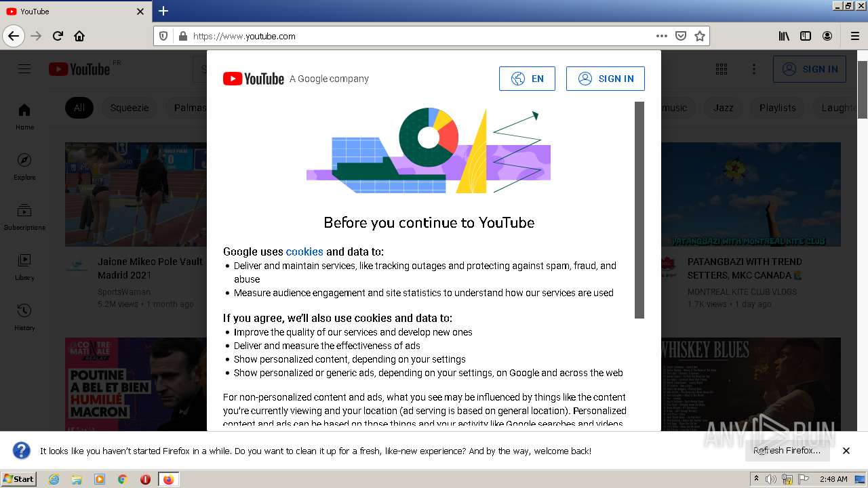Click YouTube logo in page header
Image resolution: width=868 pixels, height=488 pixels.
tap(79, 68)
